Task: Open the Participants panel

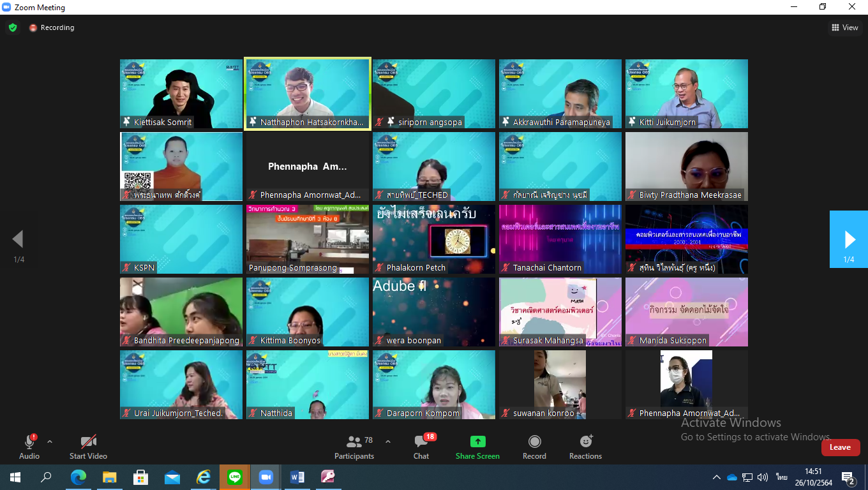Action: pos(354,447)
